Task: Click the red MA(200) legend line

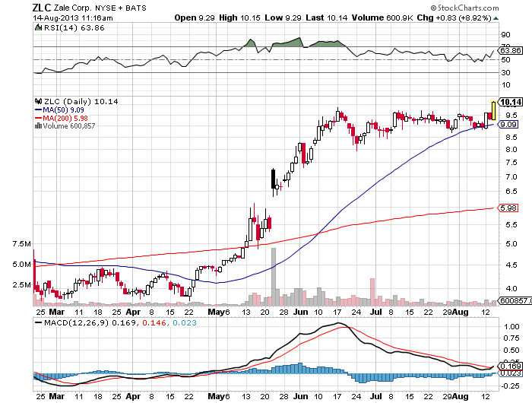Action: [x=38, y=118]
